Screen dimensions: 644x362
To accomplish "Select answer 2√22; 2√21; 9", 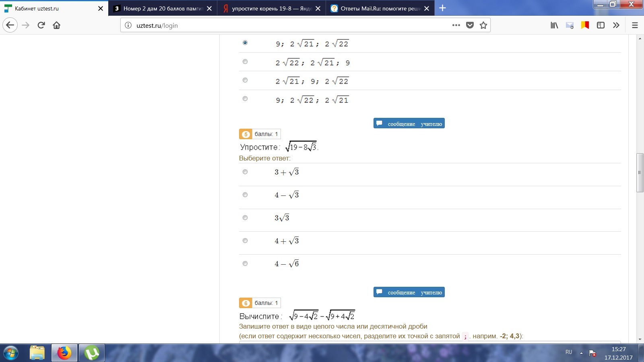I will pyautogui.click(x=245, y=62).
